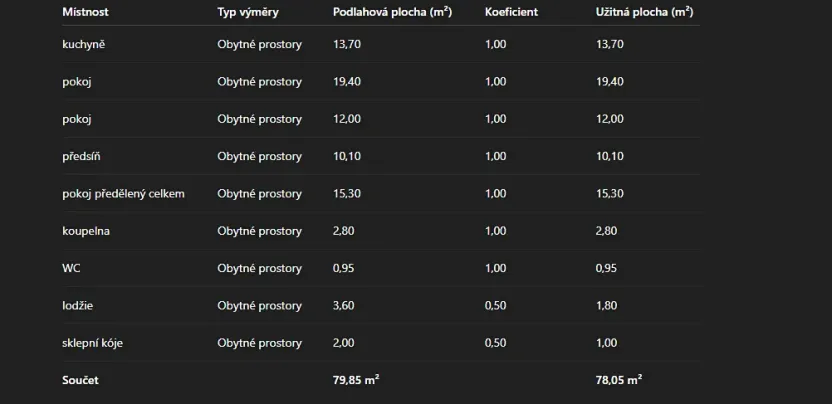Select the 1,80 usable area for lodžie
The image size is (832, 404).
coord(607,305)
